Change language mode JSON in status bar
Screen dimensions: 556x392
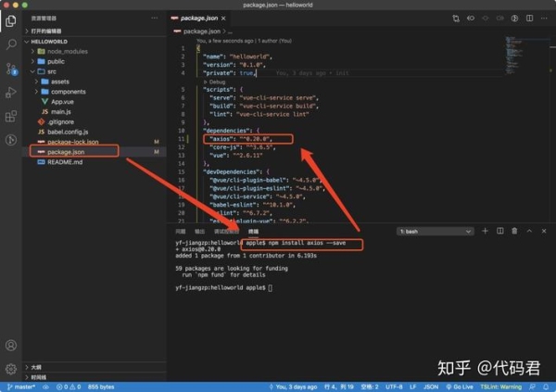(x=431, y=387)
